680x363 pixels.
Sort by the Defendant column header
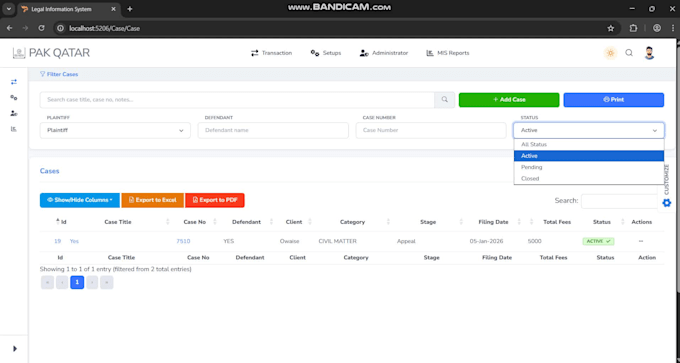[x=246, y=222]
